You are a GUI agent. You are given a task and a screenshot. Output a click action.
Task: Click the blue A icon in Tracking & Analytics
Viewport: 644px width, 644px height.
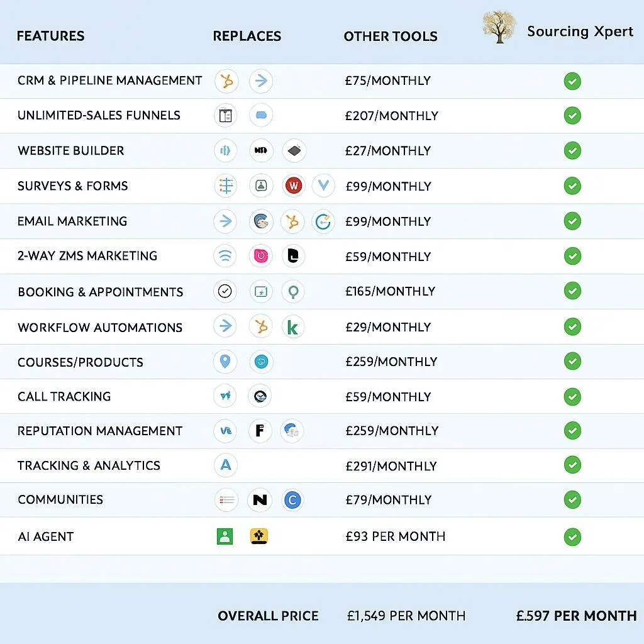pos(226,465)
